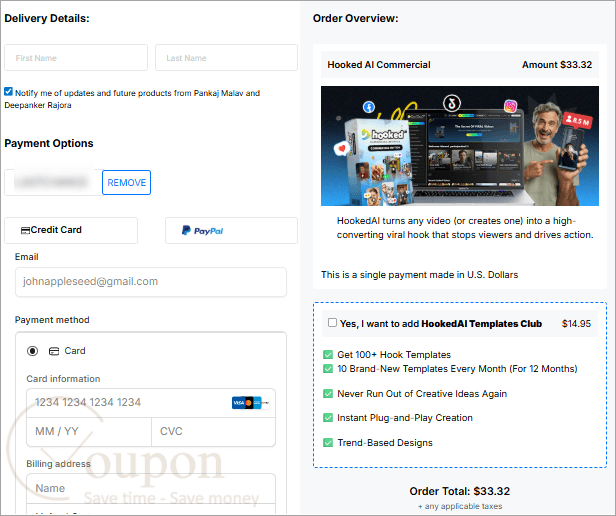Click the Facebook icon in product banner
The height and width of the screenshot is (516, 616).
368,107
